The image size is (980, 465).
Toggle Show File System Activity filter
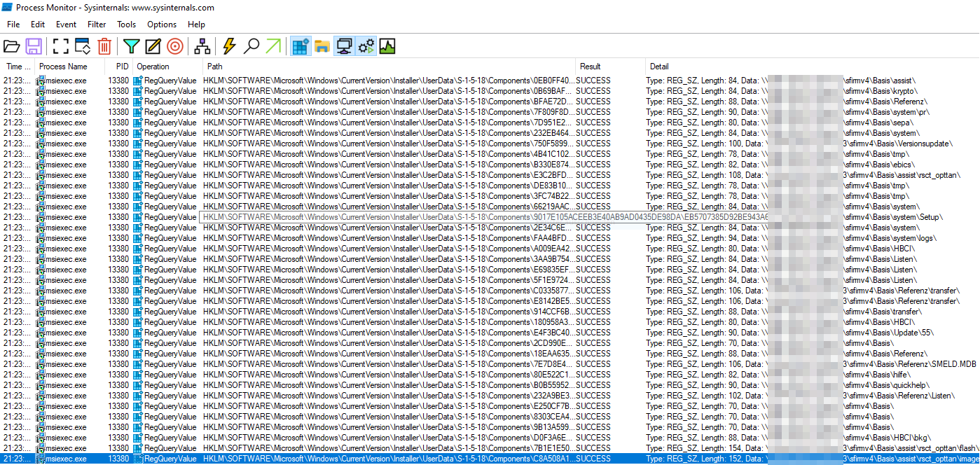point(322,46)
